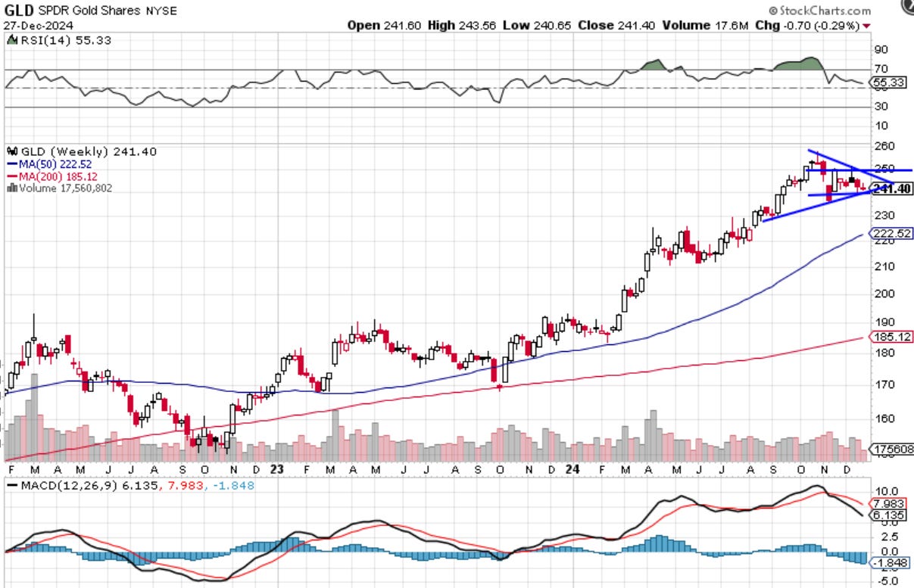Click the candlestick icon before GLD (Weekly)
The height and width of the screenshot is (588, 914).
[11, 151]
